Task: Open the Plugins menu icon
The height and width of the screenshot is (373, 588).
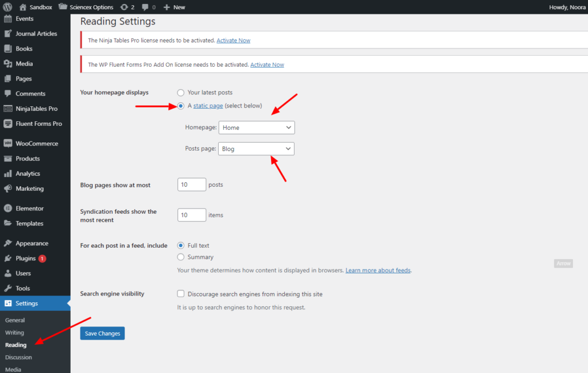Action: pyautogui.click(x=8, y=259)
